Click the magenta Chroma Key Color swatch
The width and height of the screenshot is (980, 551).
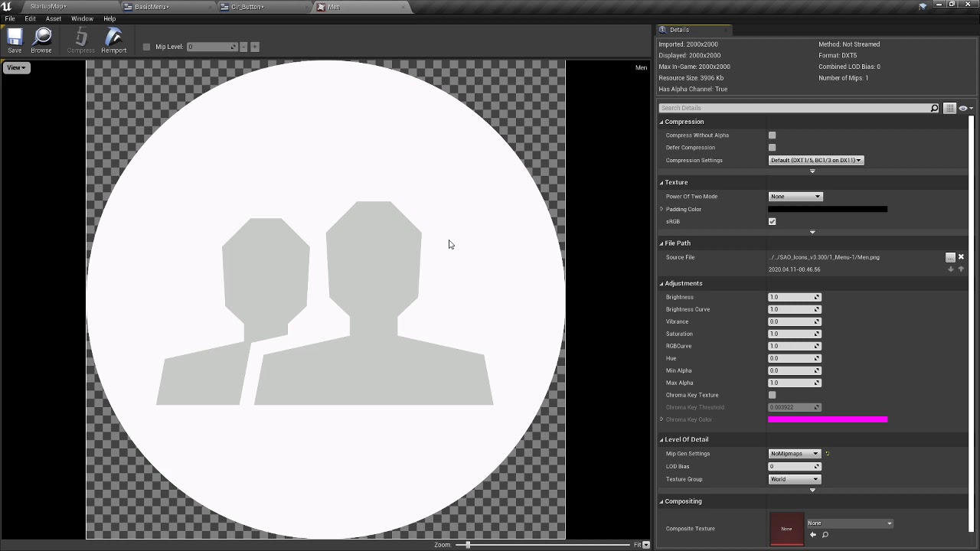(x=828, y=419)
